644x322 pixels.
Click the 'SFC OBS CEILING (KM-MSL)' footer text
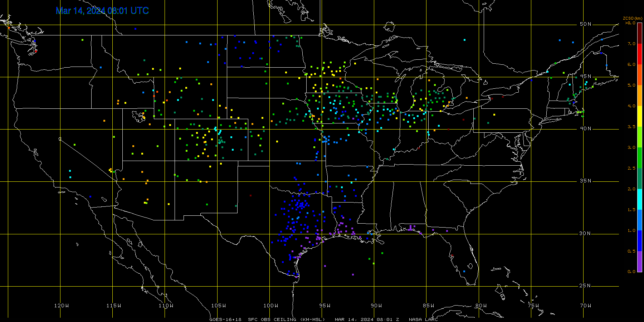pos(287,319)
